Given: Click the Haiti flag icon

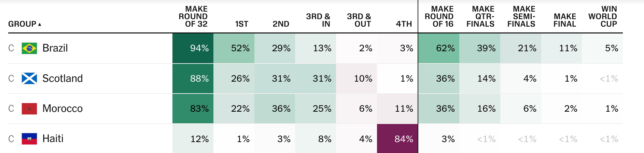Looking at the screenshot, I should (29, 139).
